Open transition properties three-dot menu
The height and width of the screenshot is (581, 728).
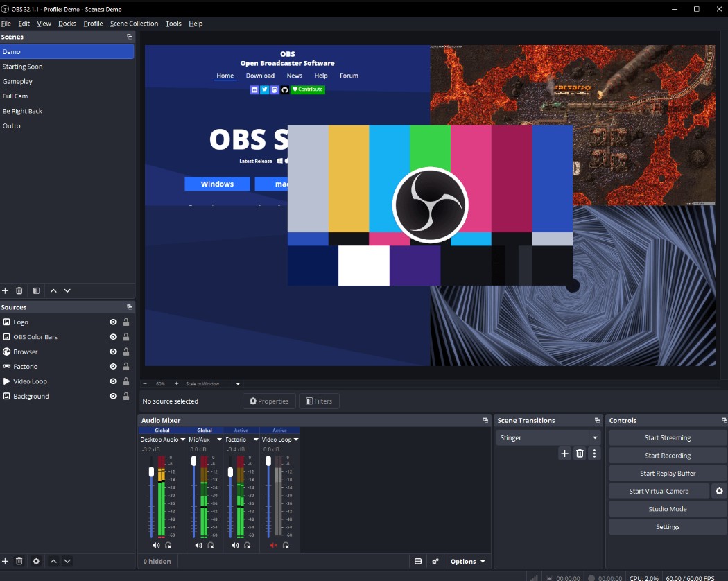click(594, 453)
